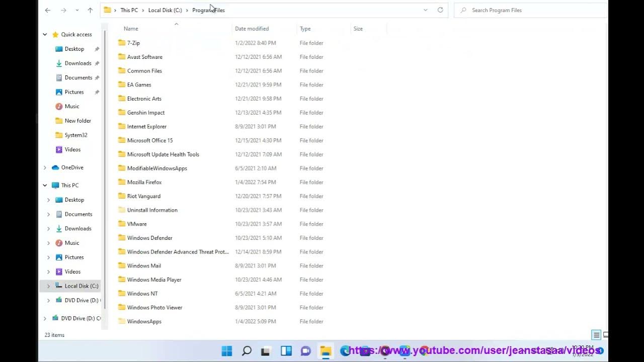Go up one folder level
644x362 pixels.
[90, 10]
